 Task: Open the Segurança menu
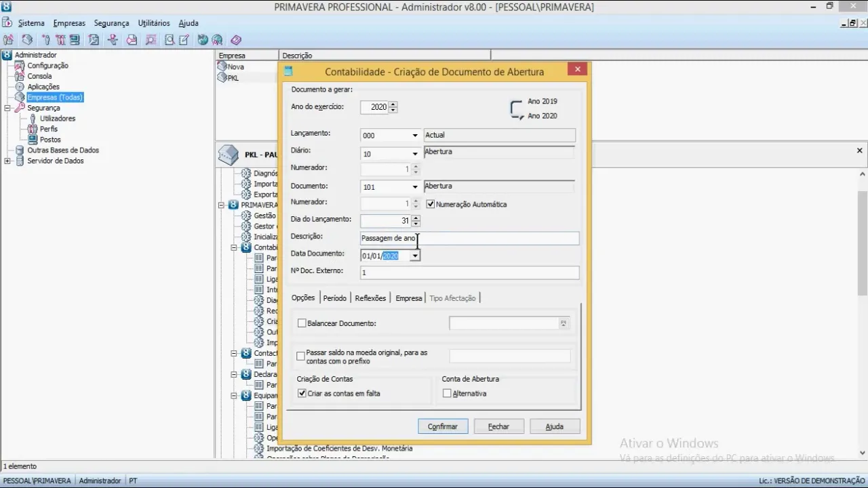(x=111, y=23)
